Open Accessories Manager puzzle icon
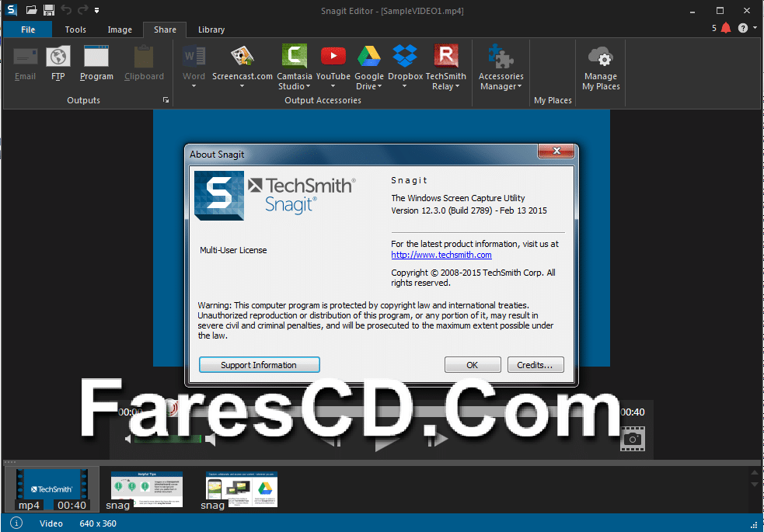The image size is (764, 532). click(501, 56)
